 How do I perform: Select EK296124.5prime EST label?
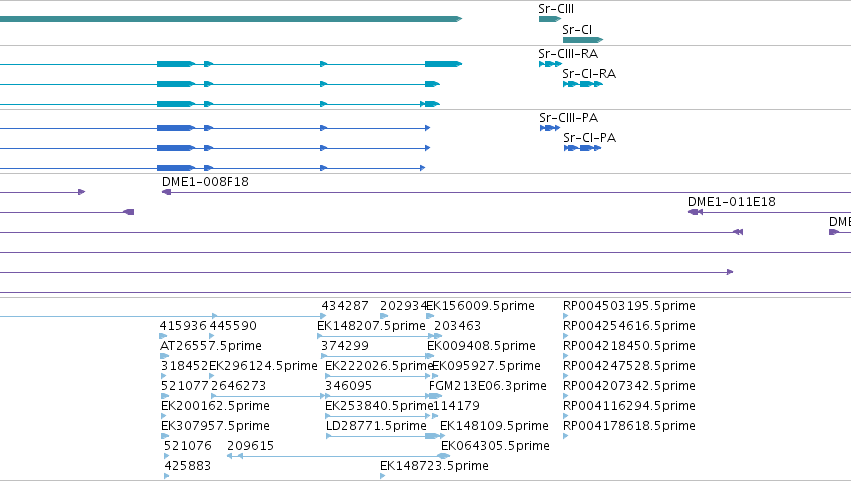coord(263,366)
